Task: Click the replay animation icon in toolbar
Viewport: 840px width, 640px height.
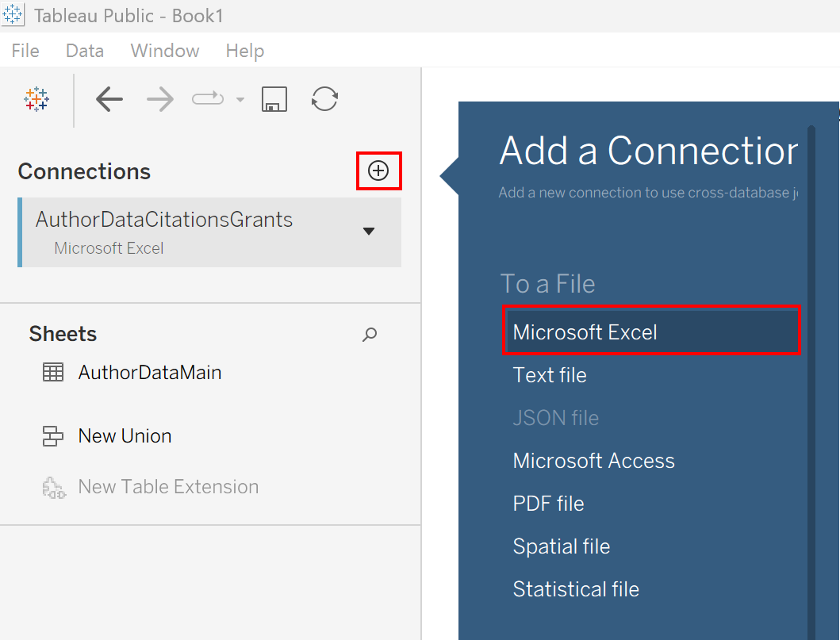Action: pyautogui.click(x=208, y=98)
